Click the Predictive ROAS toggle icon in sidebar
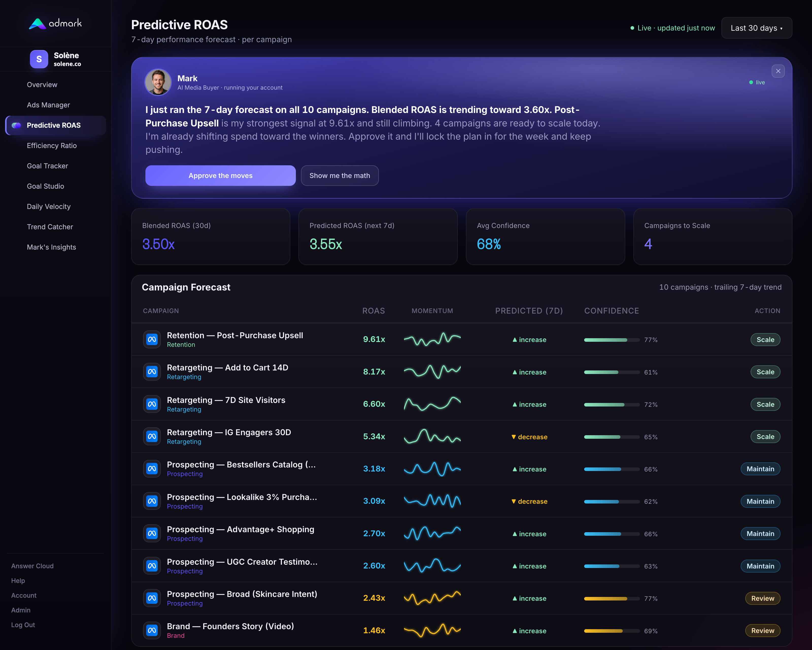Screen dimensions: 812x650 pyautogui.click(x=16, y=125)
